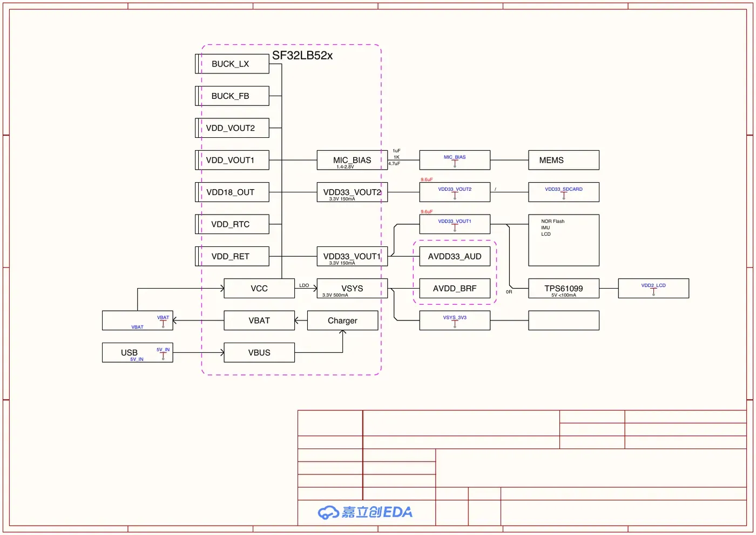
Task: Select the '3.3V 150mA' rating under VDD33_VOUT2
Action: (342, 199)
